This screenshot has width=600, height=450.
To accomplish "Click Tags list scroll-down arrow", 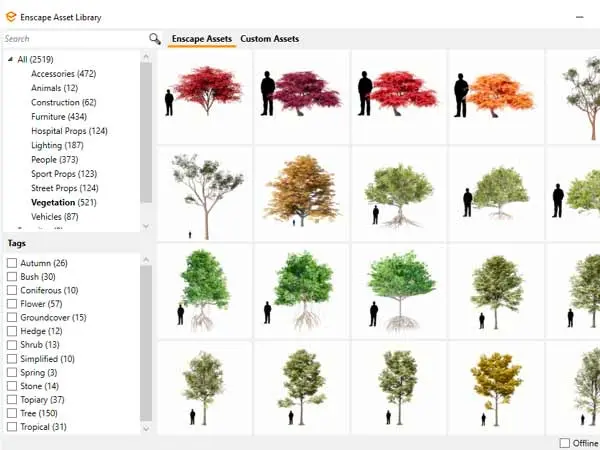I will tap(146, 429).
